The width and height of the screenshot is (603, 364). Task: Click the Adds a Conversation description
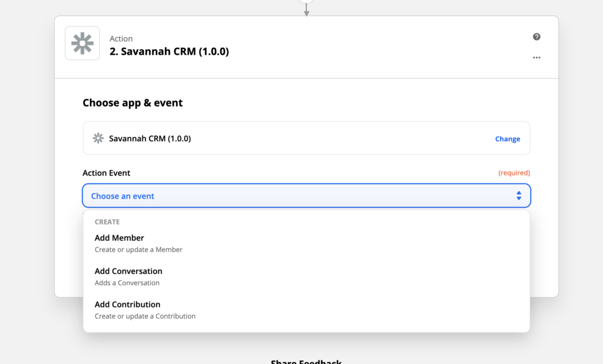(x=127, y=283)
